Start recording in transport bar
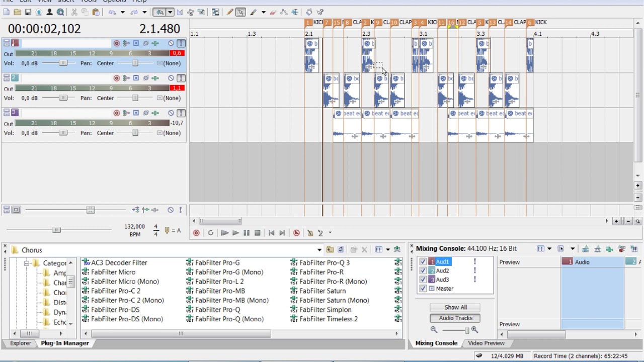644x362 pixels. (x=196, y=233)
